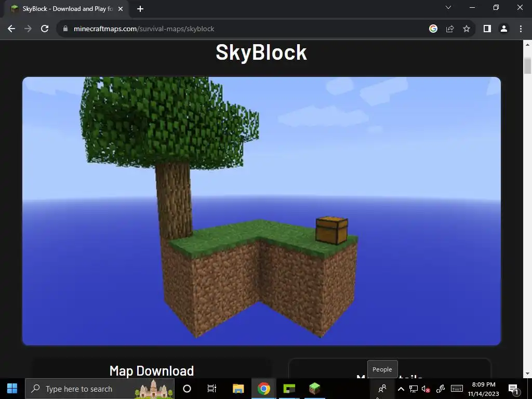Open Task View on the taskbar
Viewport: 532px width, 399px height.
pyautogui.click(x=212, y=389)
